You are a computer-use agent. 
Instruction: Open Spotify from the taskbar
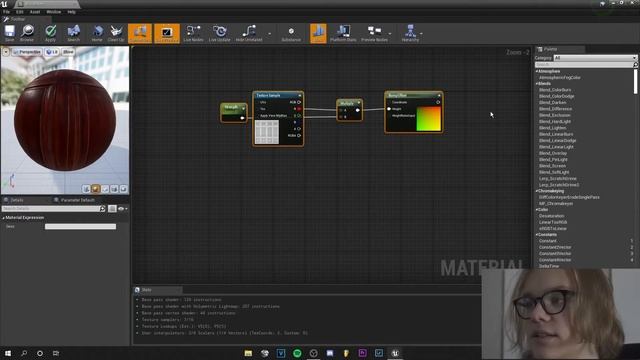click(x=297, y=353)
